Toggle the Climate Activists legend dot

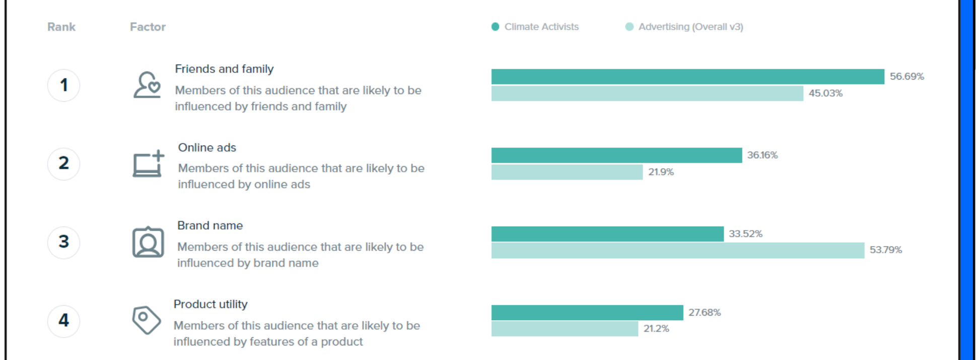[x=495, y=27]
